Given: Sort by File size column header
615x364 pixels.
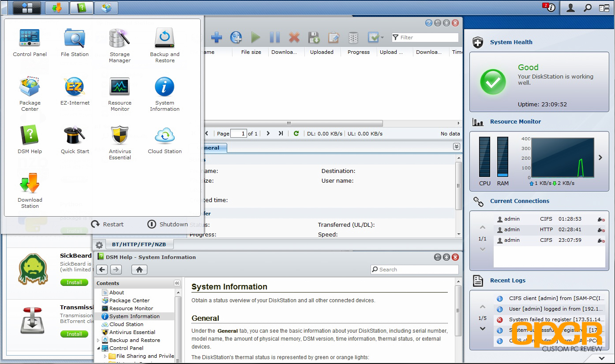Looking at the screenshot, I should coord(251,52).
